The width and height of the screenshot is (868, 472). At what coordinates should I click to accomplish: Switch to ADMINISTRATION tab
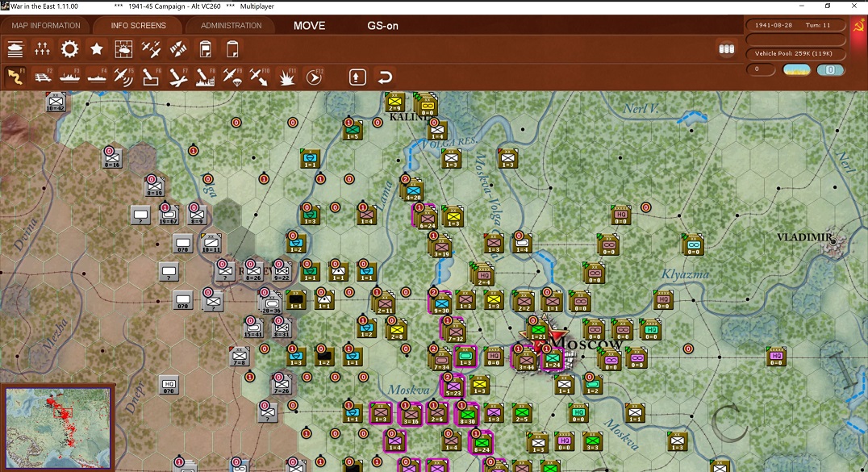(x=231, y=26)
